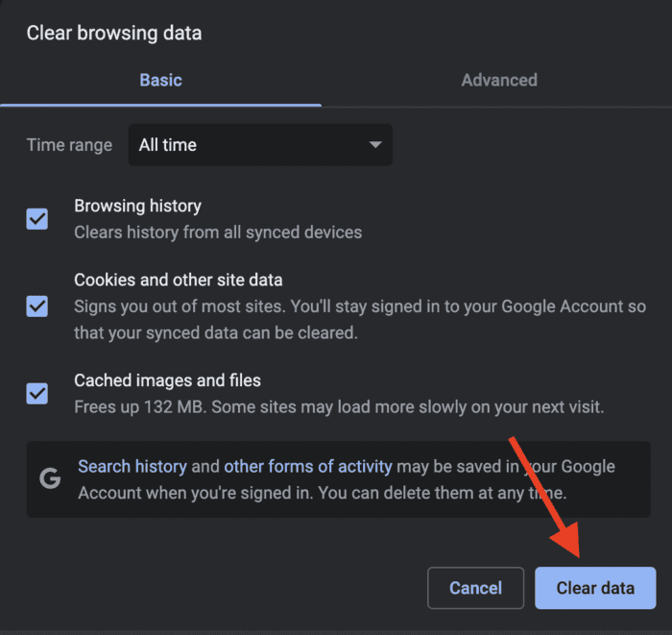672x635 pixels.
Task: Click the Frees up 132 MB description text
Action: click(x=339, y=407)
